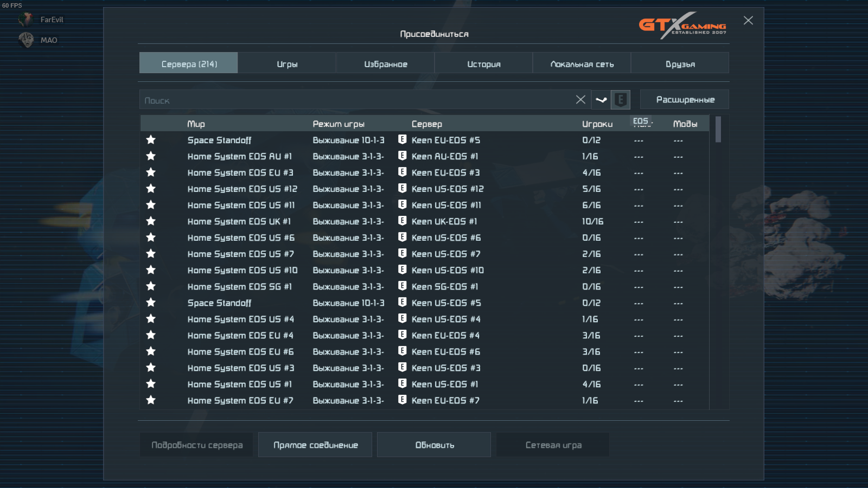Switch to the Избранное tab

click(x=385, y=63)
